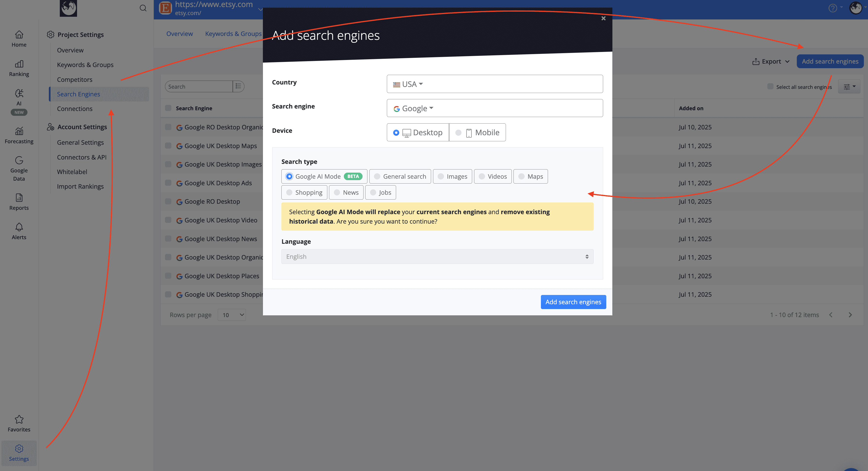Open the Overview tab

[180, 34]
